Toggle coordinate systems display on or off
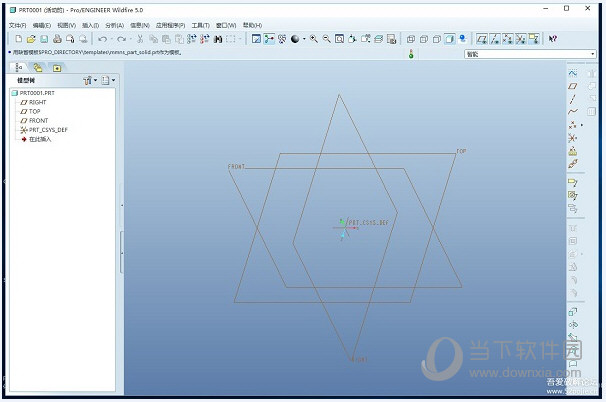606x402 pixels. [x=521, y=39]
